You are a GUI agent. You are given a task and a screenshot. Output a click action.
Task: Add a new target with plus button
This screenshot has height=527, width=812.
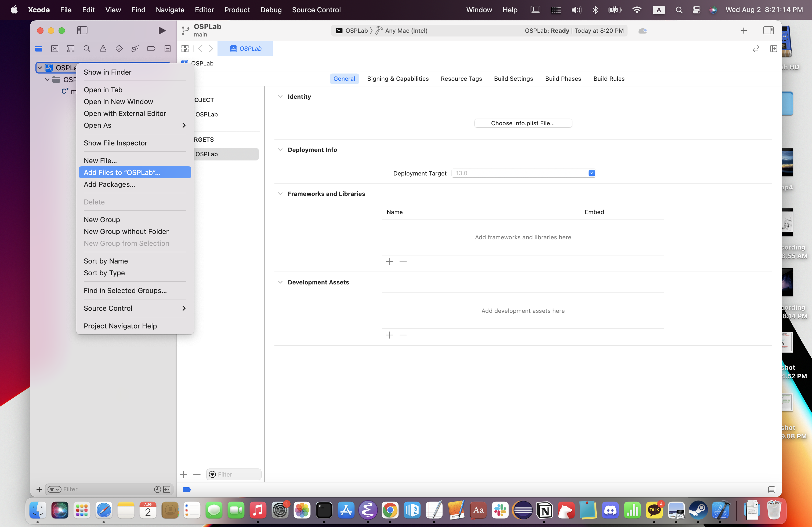[184, 474]
